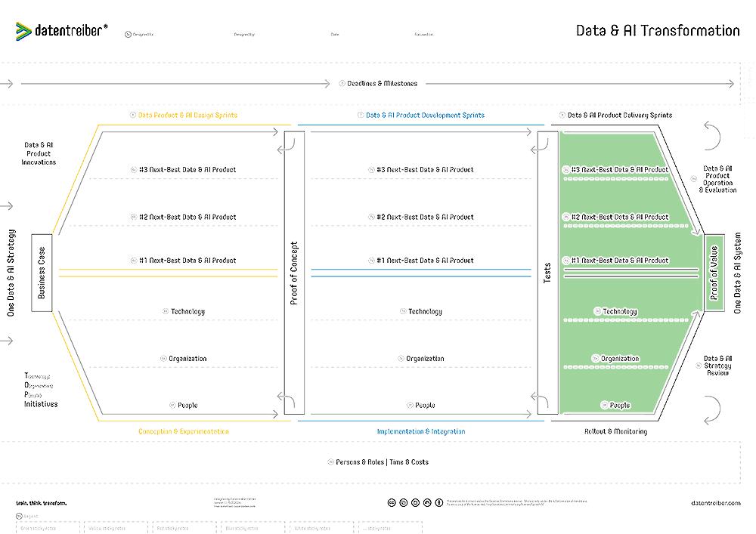Click the circle icon before Technology in the green area
The height and width of the screenshot is (534, 756).
[597, 311]
